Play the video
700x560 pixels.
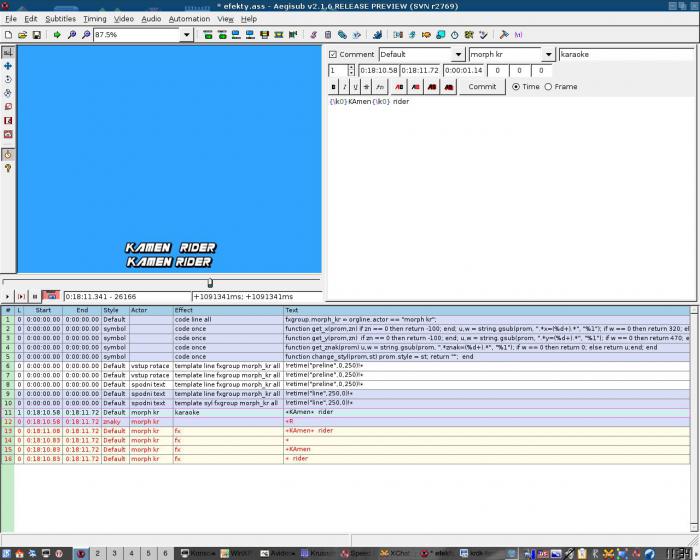click(7, 296)
